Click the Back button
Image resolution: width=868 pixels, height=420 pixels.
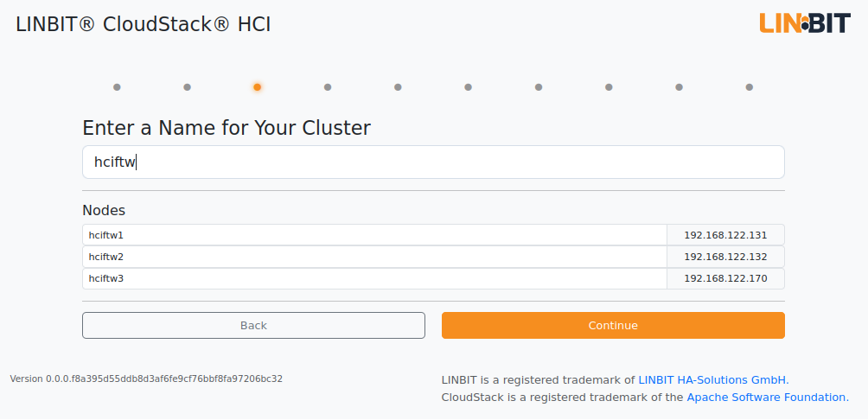pos(253,326)
